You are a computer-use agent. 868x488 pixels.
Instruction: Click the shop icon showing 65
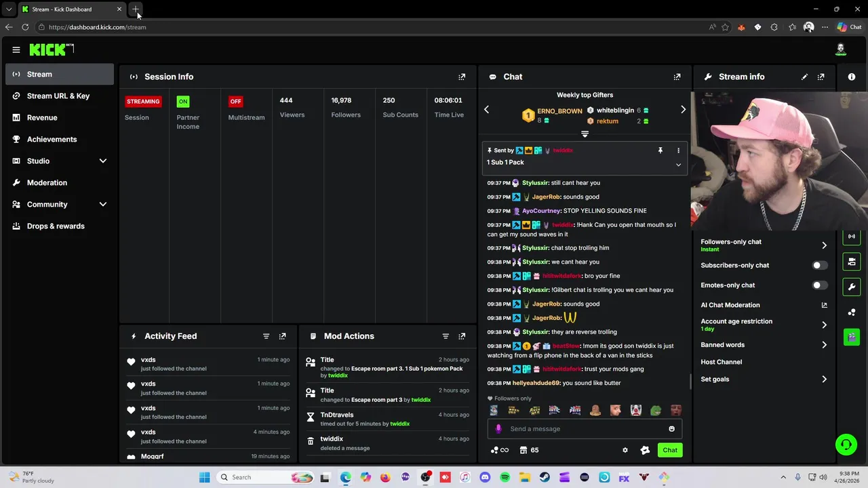click(x=529, y=450)
